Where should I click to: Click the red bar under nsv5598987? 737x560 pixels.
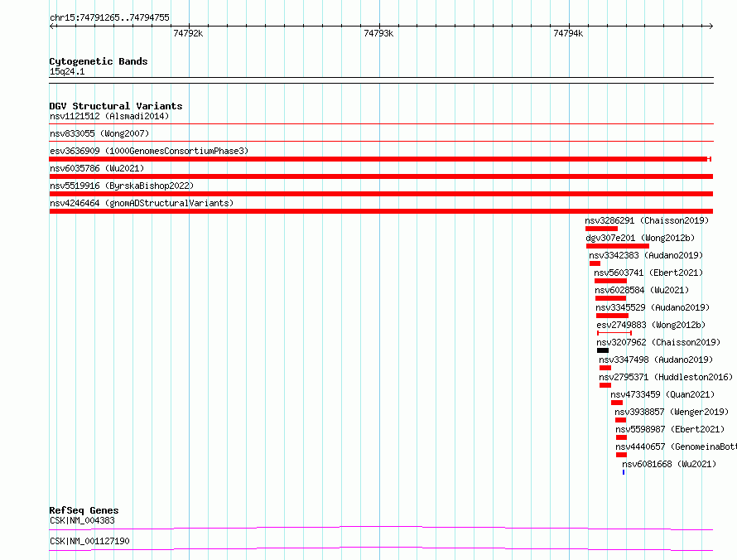click(x=621, y=437)
